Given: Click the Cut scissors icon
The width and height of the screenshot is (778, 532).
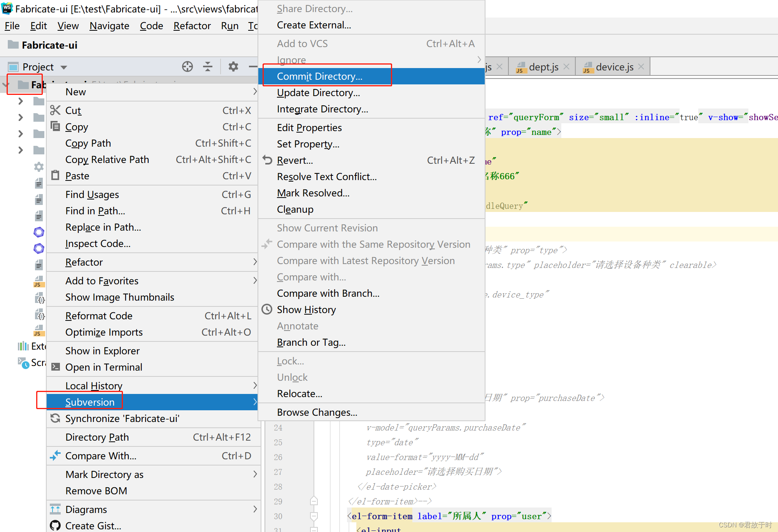Looking at the screenshot, I should (x=55, y=110).
